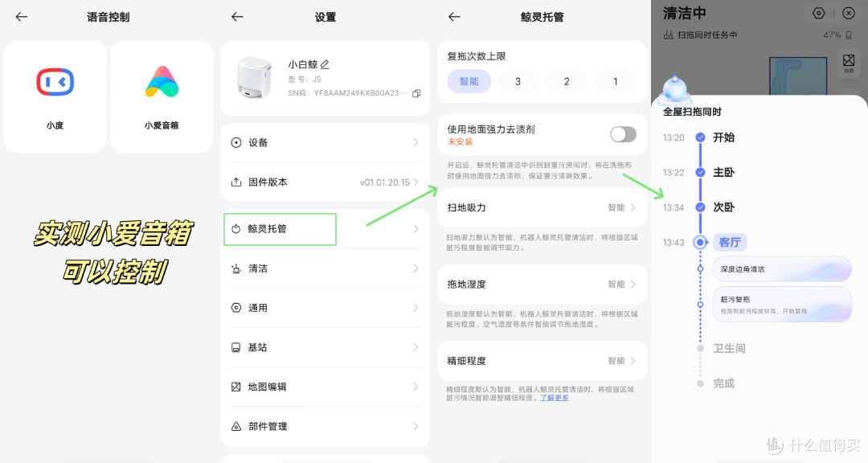Viewport: 868px width, 463px height.
Task: Open 扫地吸力 智能 option chevron
Action: pyautogui.click(x=633, y=207)
